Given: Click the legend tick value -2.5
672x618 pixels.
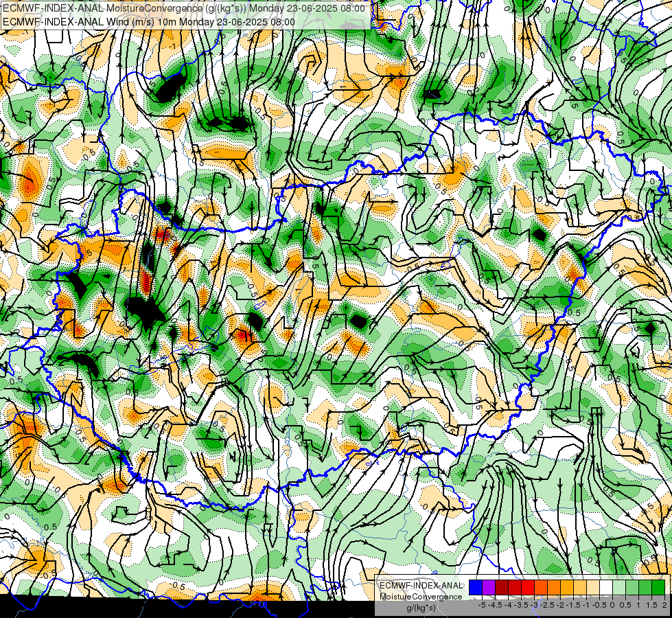Looking at the screenshot, I should click(x=547, y=605).
